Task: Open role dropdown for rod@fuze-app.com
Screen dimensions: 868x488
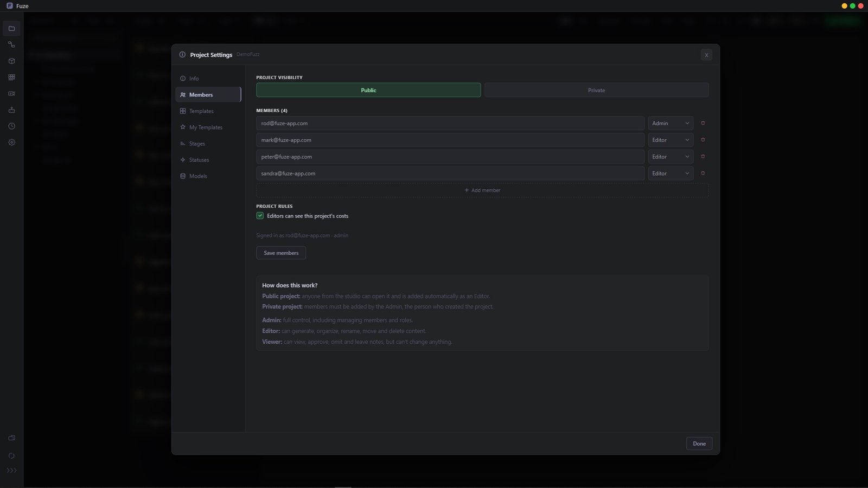Action: coord(671,123)
